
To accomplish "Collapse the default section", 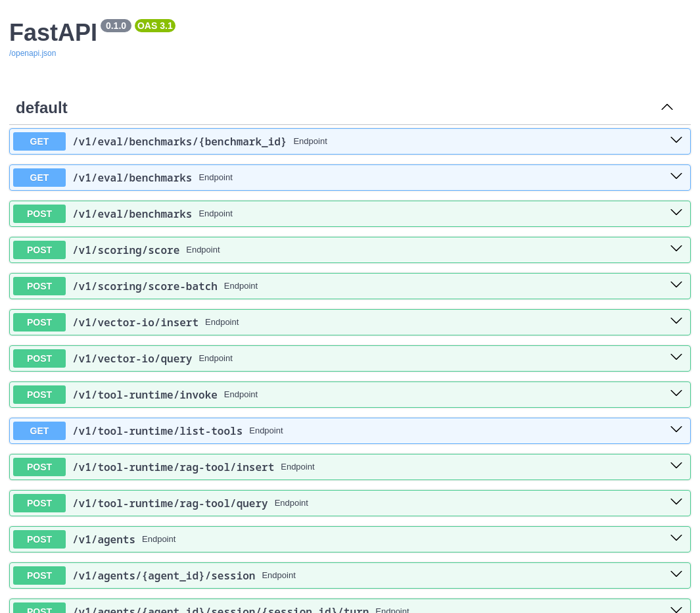I will coord(666,107).
